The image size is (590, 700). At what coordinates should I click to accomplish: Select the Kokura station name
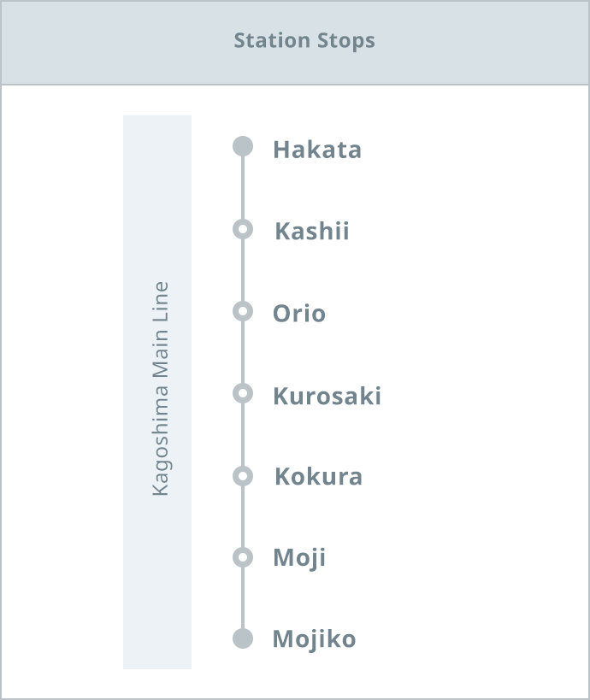(x=318, y=476)
